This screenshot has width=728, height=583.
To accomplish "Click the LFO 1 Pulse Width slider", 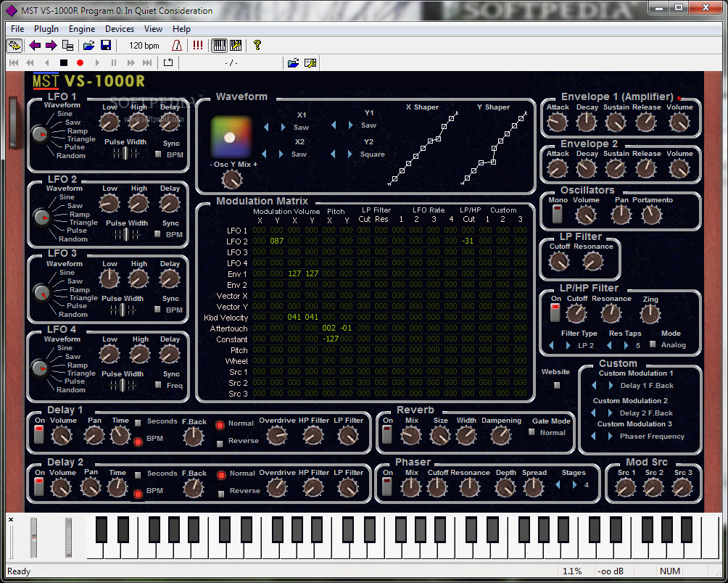I will (x=125, y=154).
